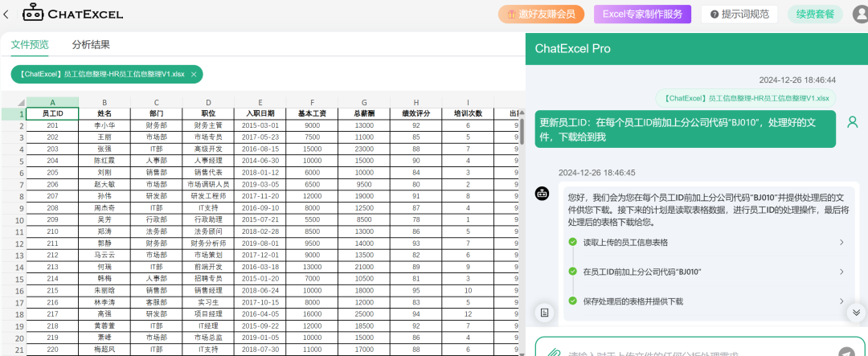Click the cell containing 研发工程师
868x356 pixels.
coord(208,196)
